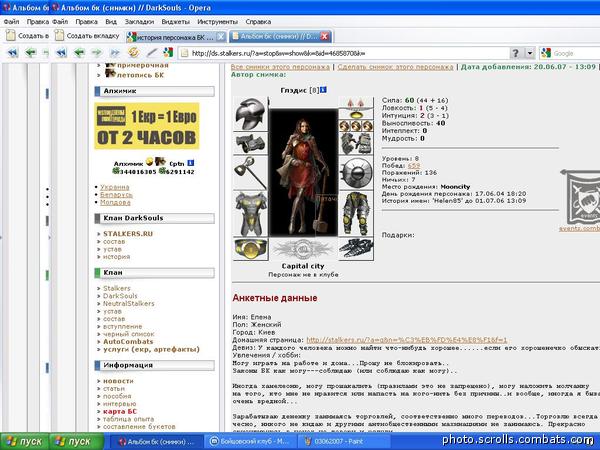Open the Беларусь link

pyautogui.click(x=116, y=195)
